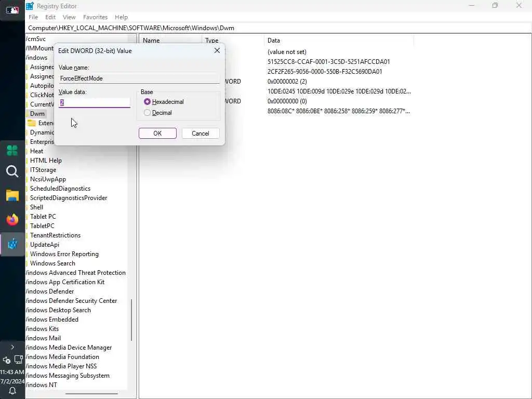Screen dimensions: 532x399
Task: Open the Help menu
Action: (x=121, y=17)
